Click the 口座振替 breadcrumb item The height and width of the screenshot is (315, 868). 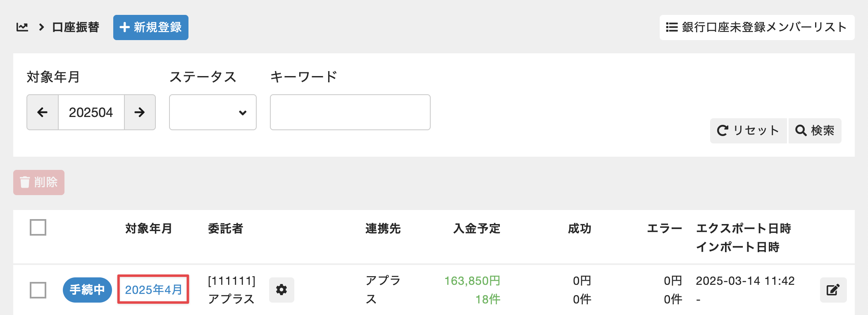76,27
